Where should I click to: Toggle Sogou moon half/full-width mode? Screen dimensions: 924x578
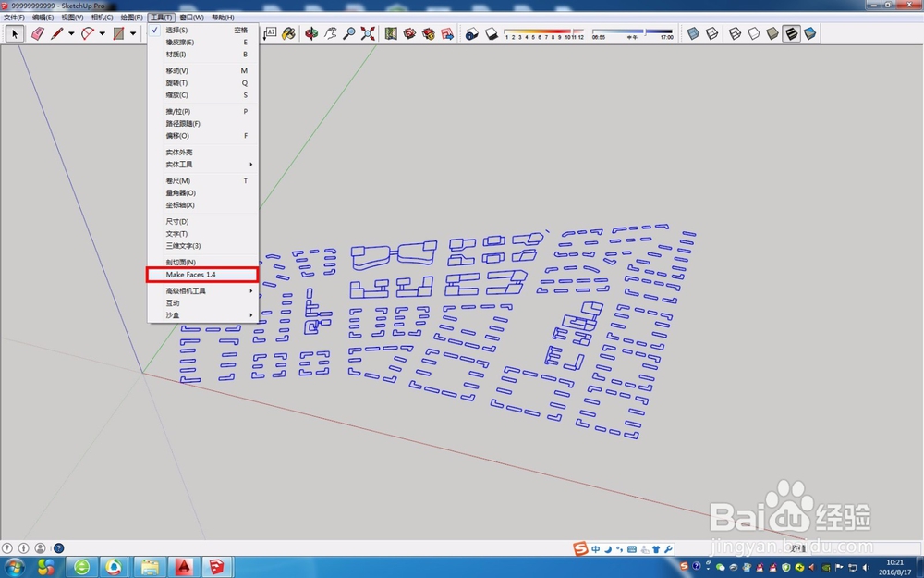[x=608, y=549]
